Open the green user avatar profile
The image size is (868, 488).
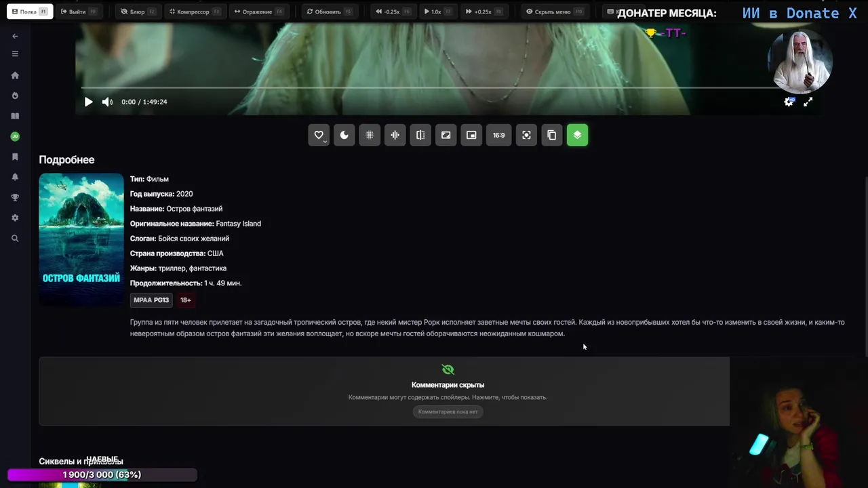pos(15,136)
